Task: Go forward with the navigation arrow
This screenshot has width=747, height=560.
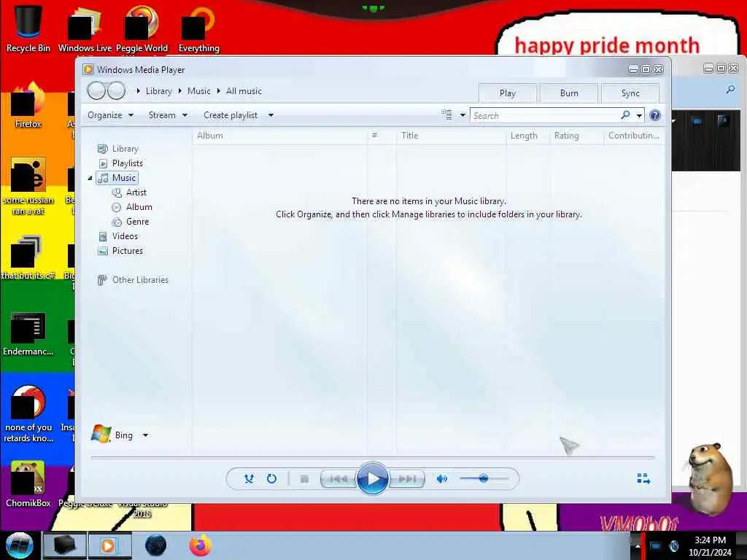Action: tap(116, 90)
